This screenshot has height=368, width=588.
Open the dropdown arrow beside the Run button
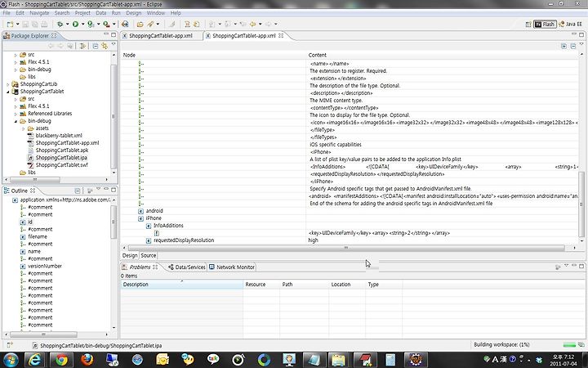82,24
